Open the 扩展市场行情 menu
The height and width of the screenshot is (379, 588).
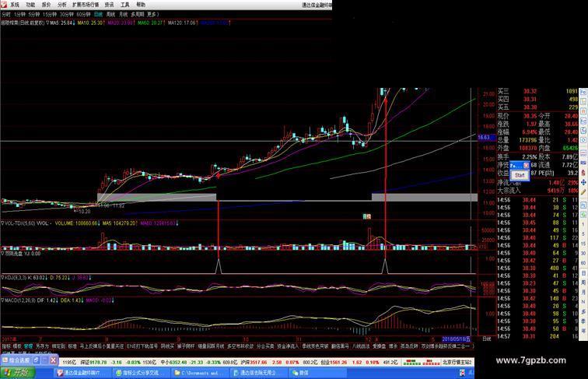point(86,5)
